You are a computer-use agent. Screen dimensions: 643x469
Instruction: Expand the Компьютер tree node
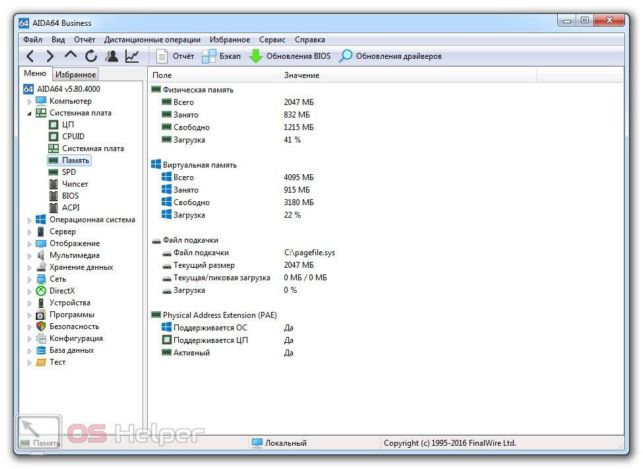coord(29,101)
